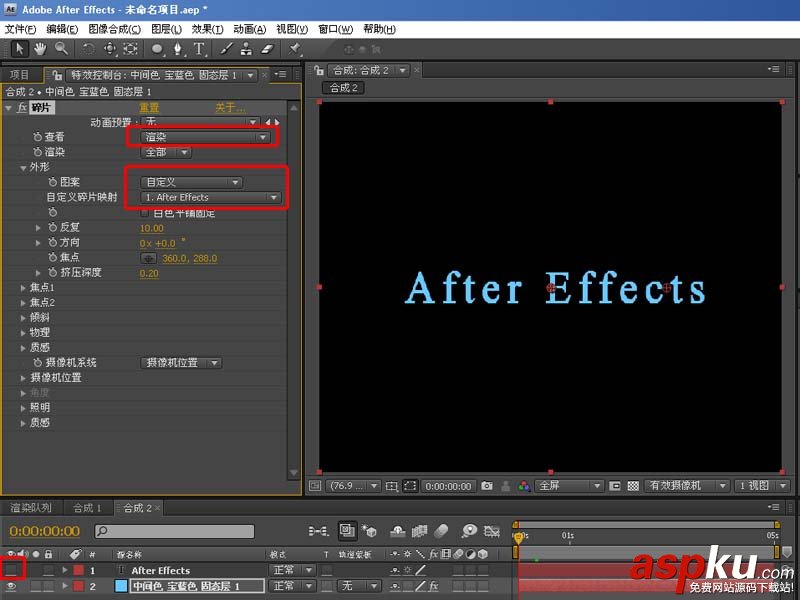Image resolution: width=800 pixels, height=600 pixels.
Task: Click the brainstorm lightbulb icon
Action: [x=469, y=531]
